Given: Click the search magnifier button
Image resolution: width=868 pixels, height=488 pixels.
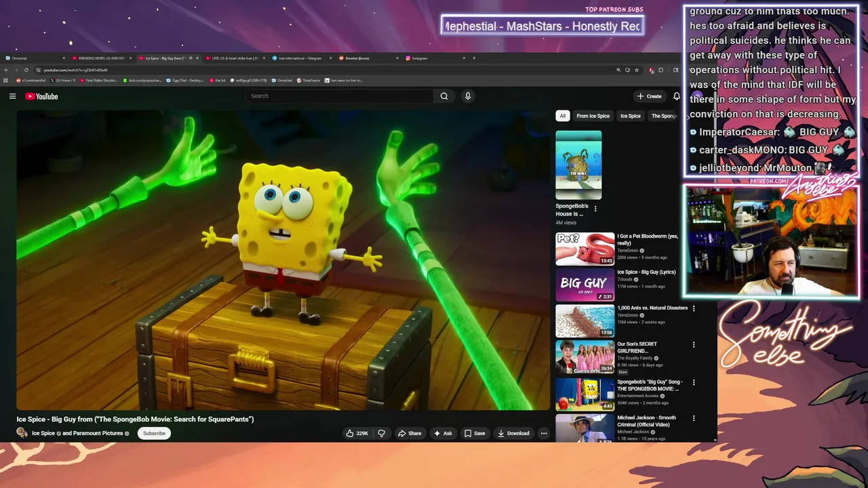Looking at the screenshot, I should 444,96.
